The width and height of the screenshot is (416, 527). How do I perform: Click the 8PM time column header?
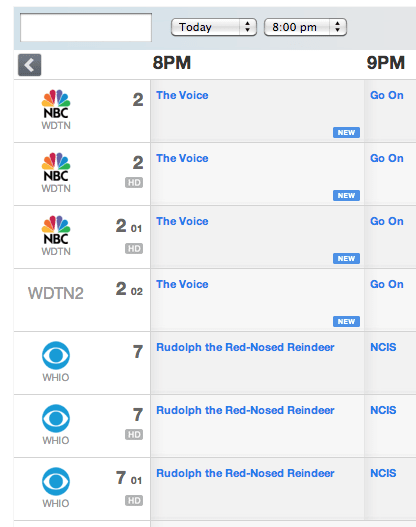172,63
